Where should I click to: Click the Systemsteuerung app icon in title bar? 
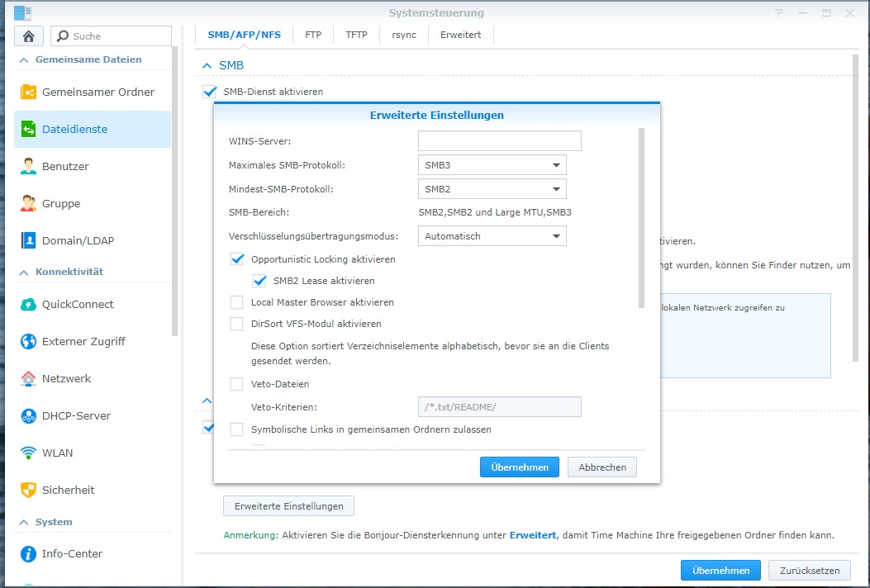click(x=23, y=12)
